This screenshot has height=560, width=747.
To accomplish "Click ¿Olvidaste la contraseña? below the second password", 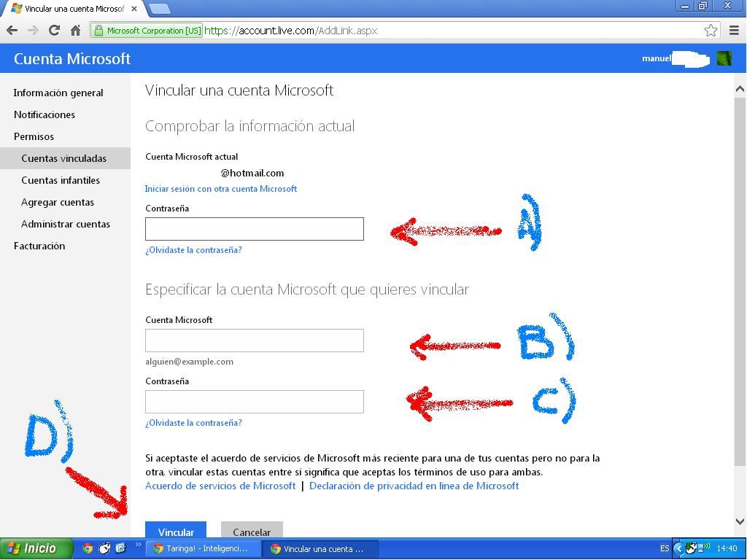I will tap(193, 423).
